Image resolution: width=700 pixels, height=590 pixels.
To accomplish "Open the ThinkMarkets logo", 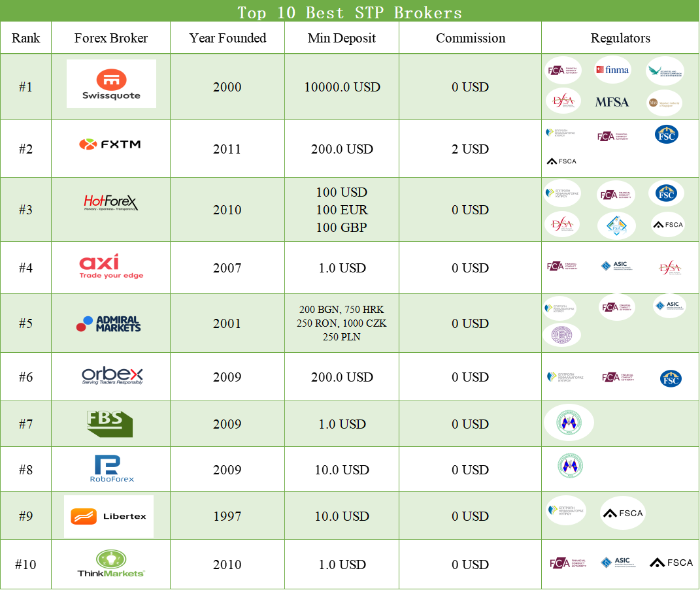I will click(111, 564).
